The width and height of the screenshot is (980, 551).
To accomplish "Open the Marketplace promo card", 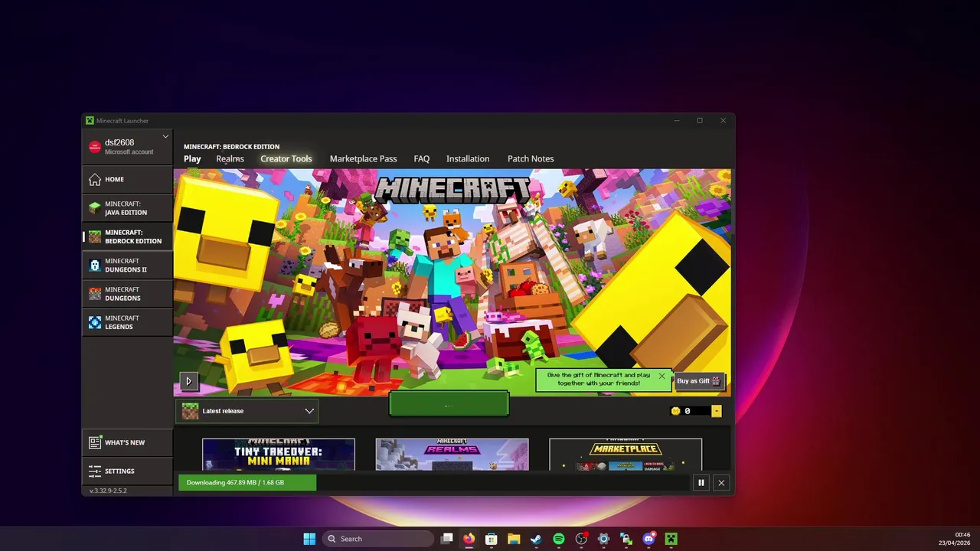I will tap(626, 455).
